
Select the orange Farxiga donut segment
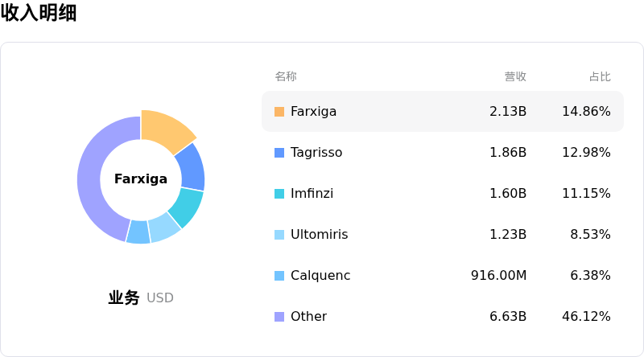point(165,130)
